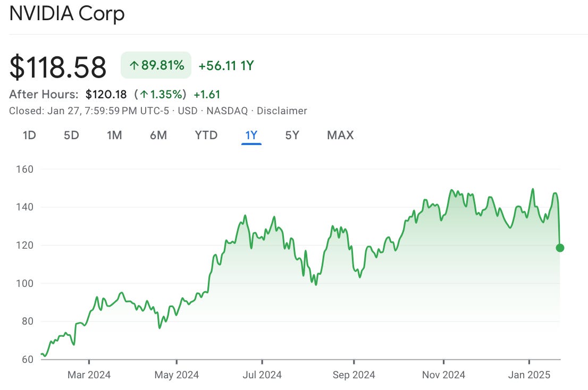Click the (↑1.35%) after hours percentage
Viewport: 588px width, 390px height.
pos(160,95)
